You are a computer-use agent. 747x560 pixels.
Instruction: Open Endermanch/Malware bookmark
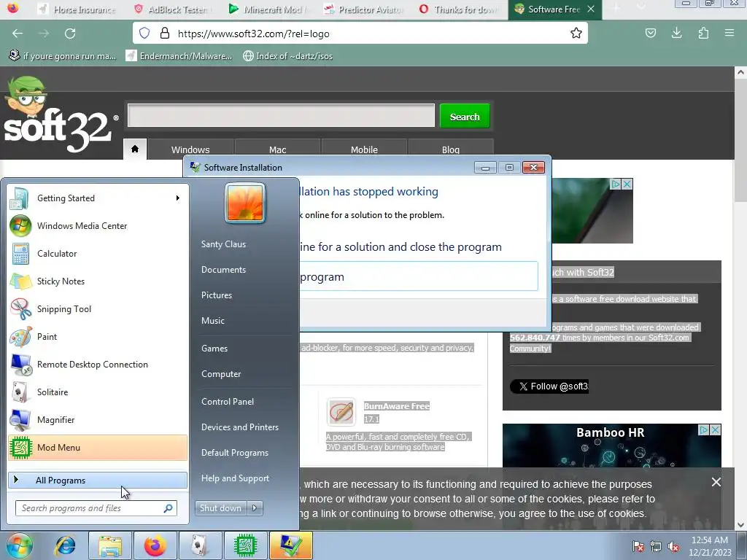click(x=179, y=56)
